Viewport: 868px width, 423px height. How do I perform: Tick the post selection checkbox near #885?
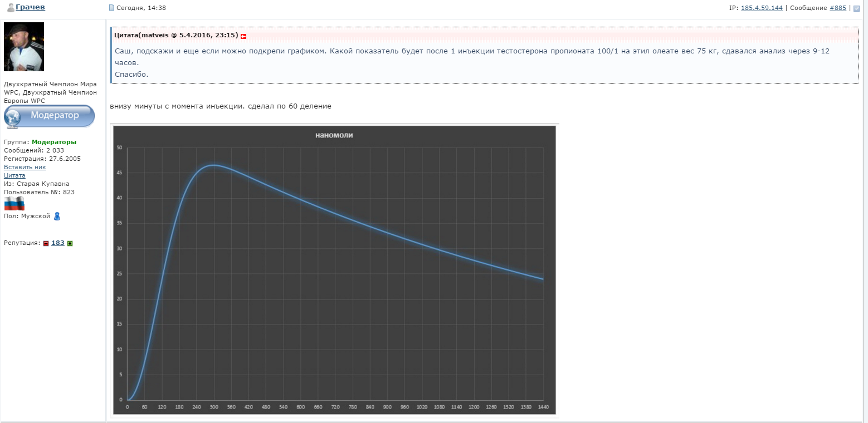[x=856, y=8]
